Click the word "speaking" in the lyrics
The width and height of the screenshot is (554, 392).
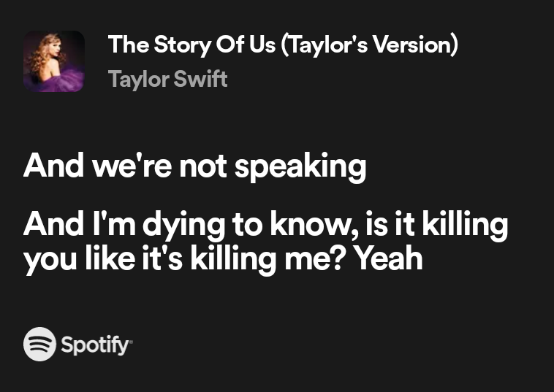click(x=300, y=167)
